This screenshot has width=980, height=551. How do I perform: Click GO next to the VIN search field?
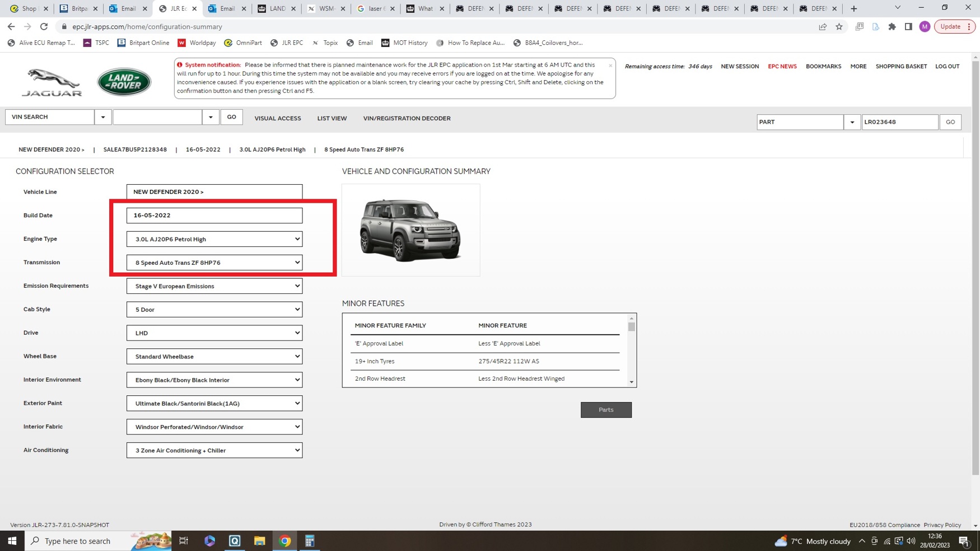tap(231, 117)
